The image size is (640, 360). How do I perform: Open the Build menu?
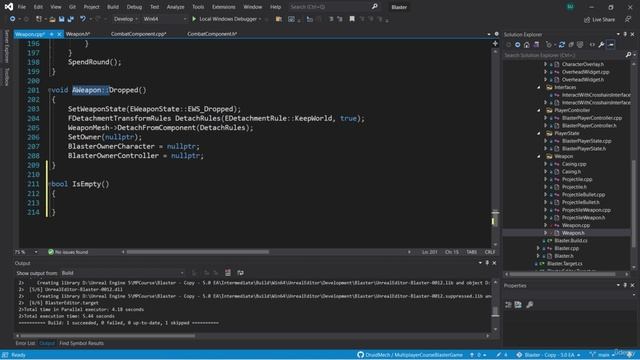pos(113,7)
